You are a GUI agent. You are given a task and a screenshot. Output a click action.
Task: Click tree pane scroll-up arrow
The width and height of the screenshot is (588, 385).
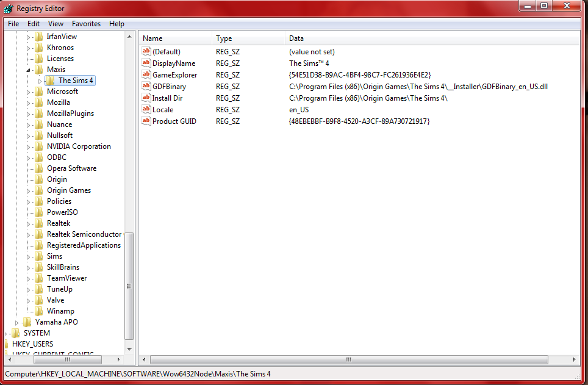click(x=129, y=37)
